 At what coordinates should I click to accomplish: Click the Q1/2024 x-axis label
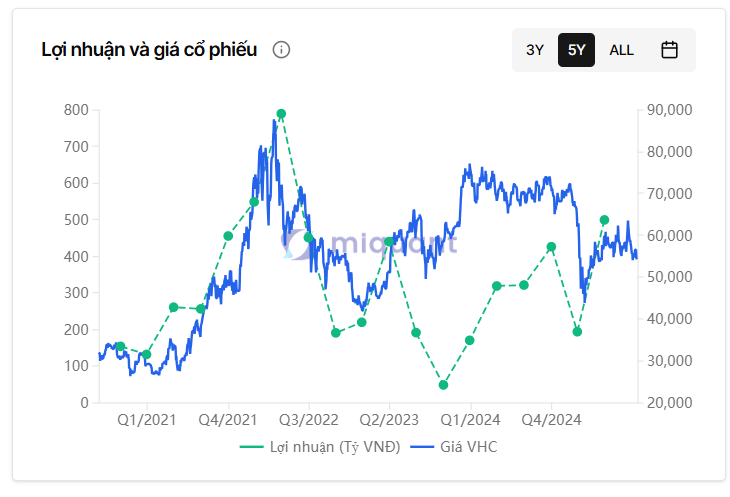(x=470, y=420)
